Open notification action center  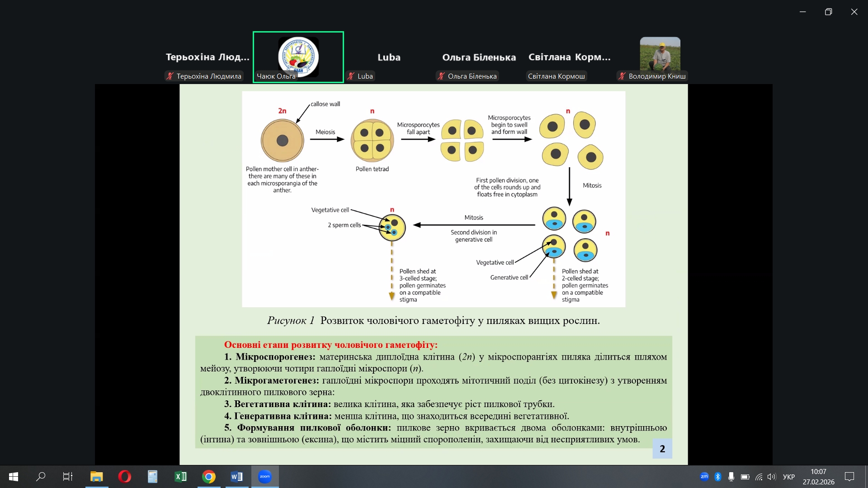849,477
